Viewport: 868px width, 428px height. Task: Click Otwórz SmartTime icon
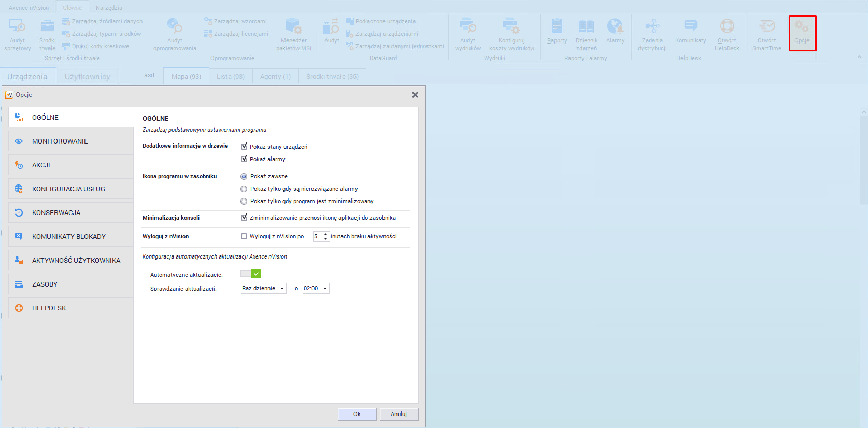tap(766, 35)
